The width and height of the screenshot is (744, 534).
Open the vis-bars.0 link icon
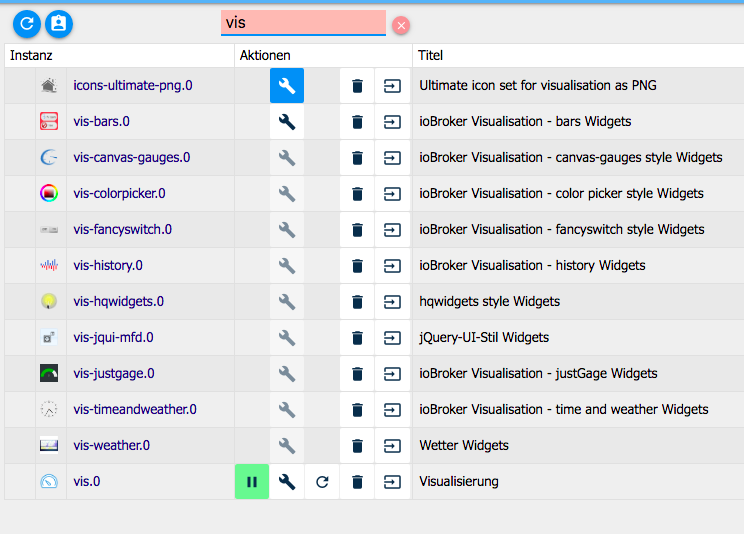tap(392, 122)
